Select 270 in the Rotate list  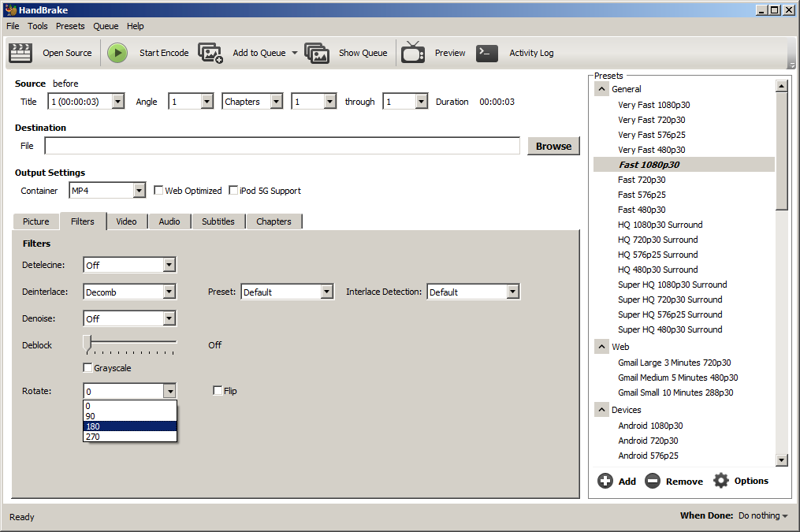click(130, 437)
